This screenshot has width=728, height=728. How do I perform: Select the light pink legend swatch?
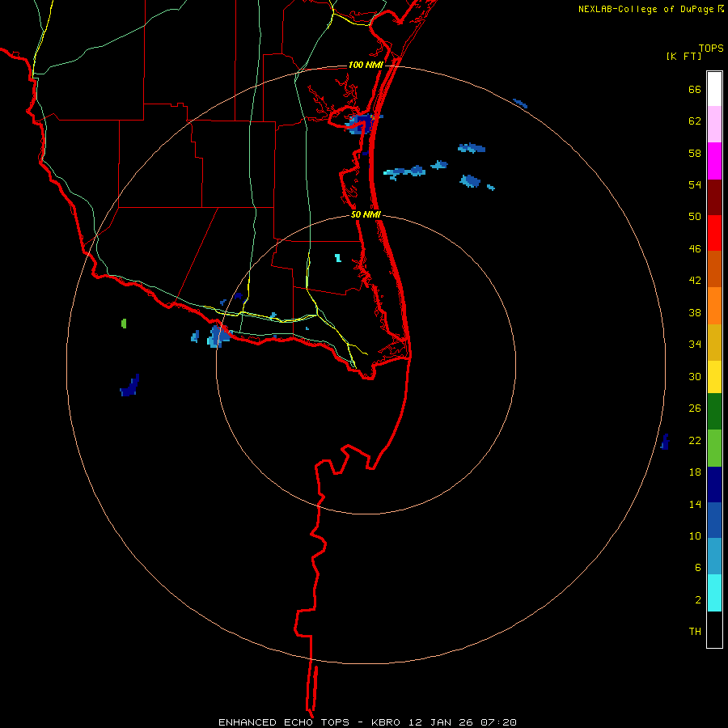(x=714, y=124)
